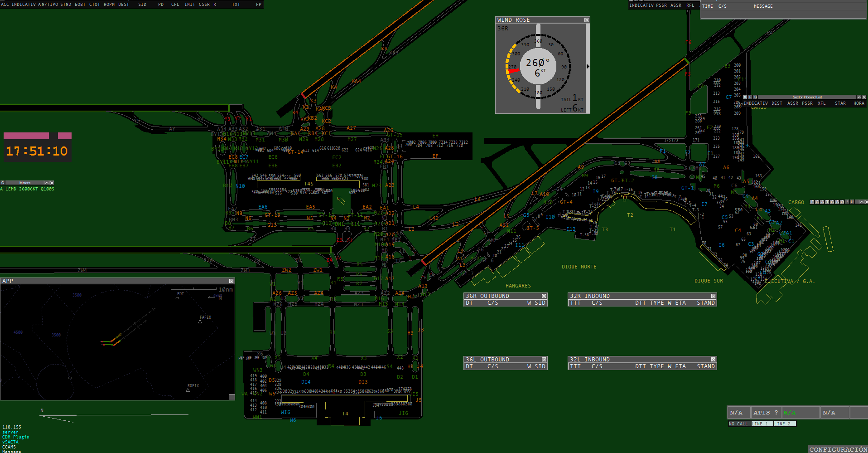Click the 10 button on Sector Inbound List
Viewport: 868px width, 453px height.
[x=745, y=97]
